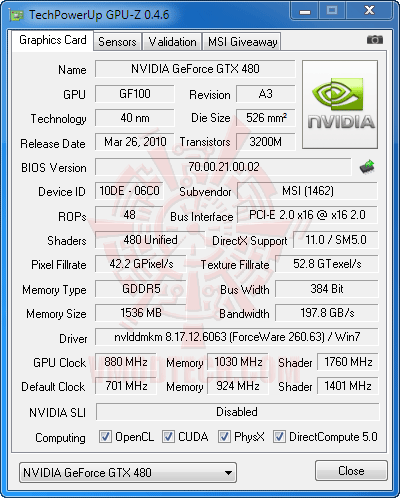400x498 pixels.
Task: Click the Name field showing GTX 480
Action: (x=195, y=69)
